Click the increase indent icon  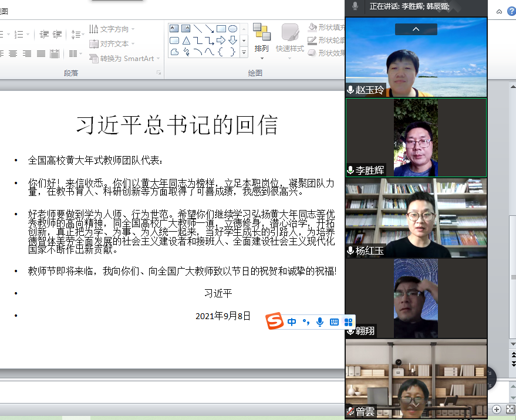(x=58, y=35)
